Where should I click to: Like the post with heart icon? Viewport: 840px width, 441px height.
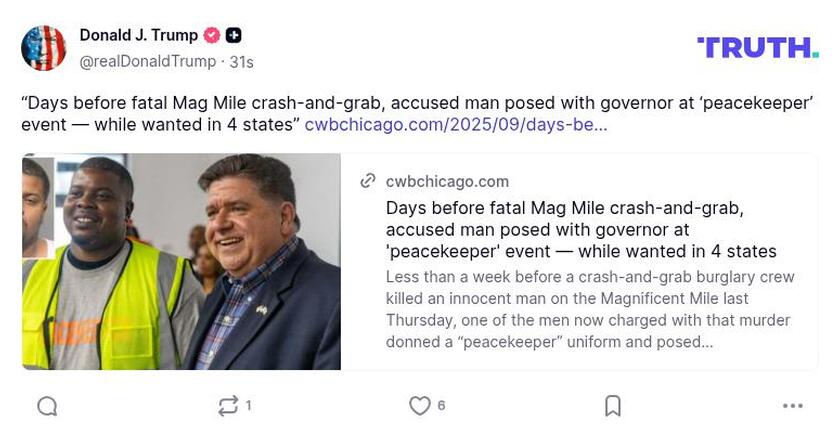420,405
